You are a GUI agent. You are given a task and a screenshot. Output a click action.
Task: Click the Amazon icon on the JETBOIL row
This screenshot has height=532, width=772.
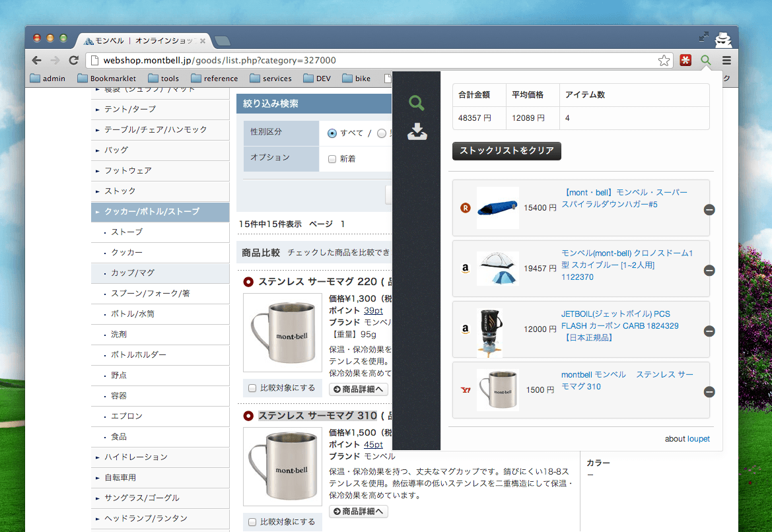[466, 329]
